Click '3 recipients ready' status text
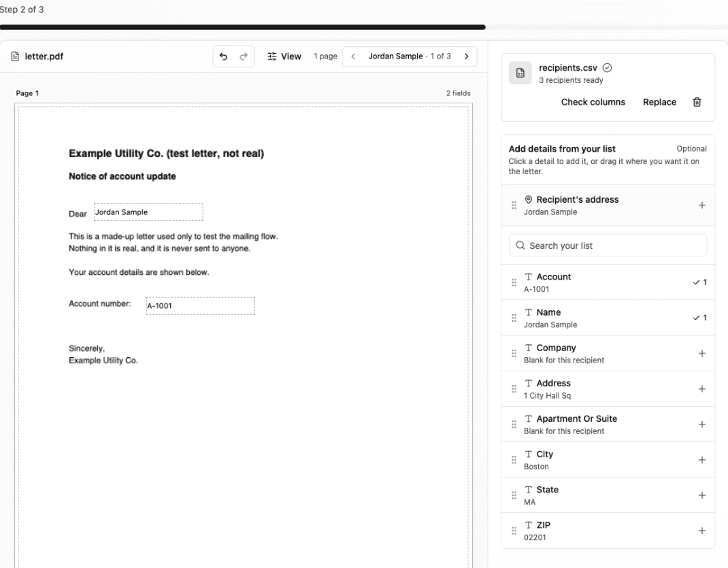 [571, 80]
